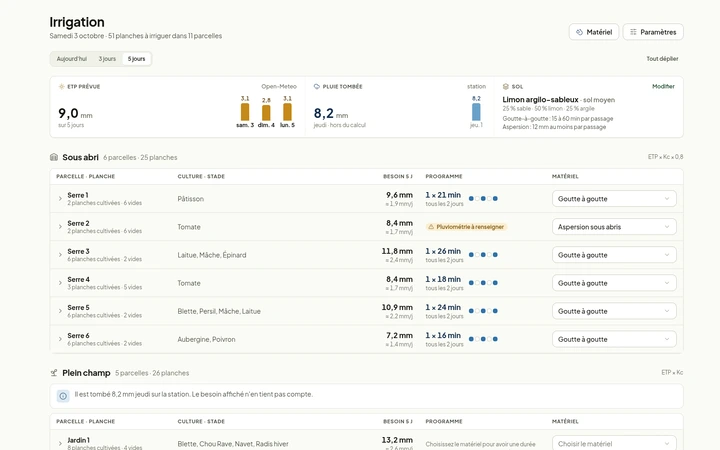Click the sam. 3 ETP bar

tap(245, 112)
